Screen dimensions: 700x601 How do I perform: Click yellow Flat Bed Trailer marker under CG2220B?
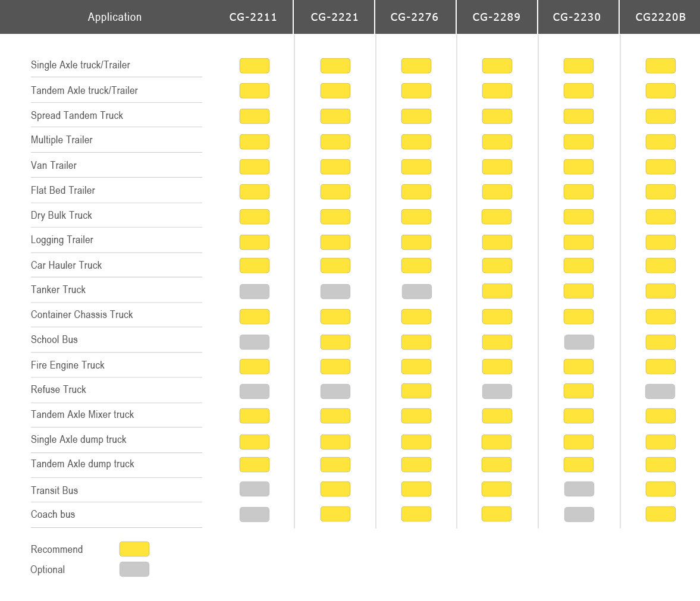[x=661, y=192]
